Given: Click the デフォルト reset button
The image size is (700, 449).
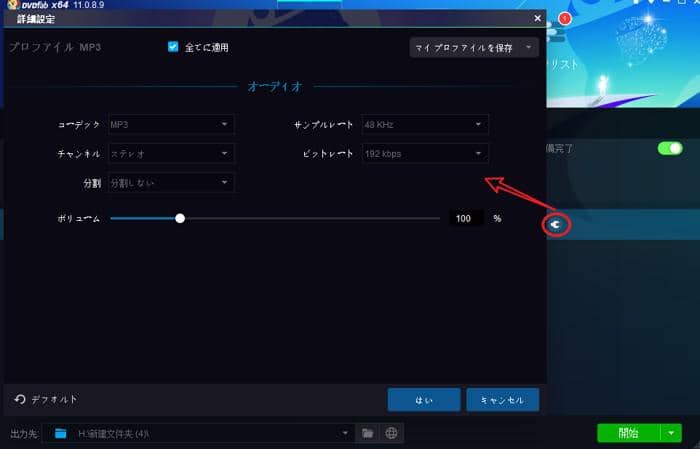Looking at the screenshot, I should [x=46, y=399].
